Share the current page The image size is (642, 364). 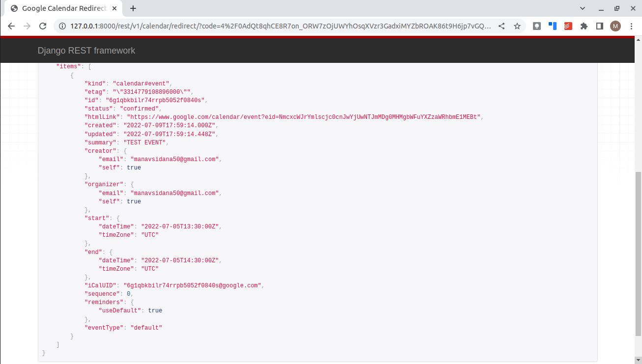click(502, 26)
